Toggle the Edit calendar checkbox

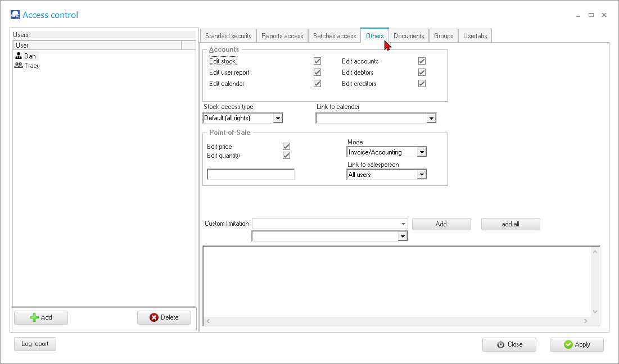[317, 84]
